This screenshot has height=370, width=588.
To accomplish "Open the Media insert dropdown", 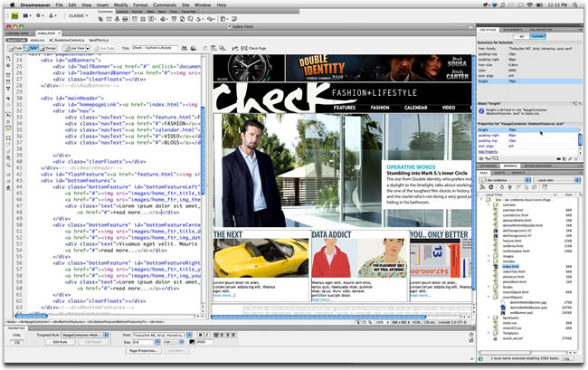I will (x=164, y=19).
